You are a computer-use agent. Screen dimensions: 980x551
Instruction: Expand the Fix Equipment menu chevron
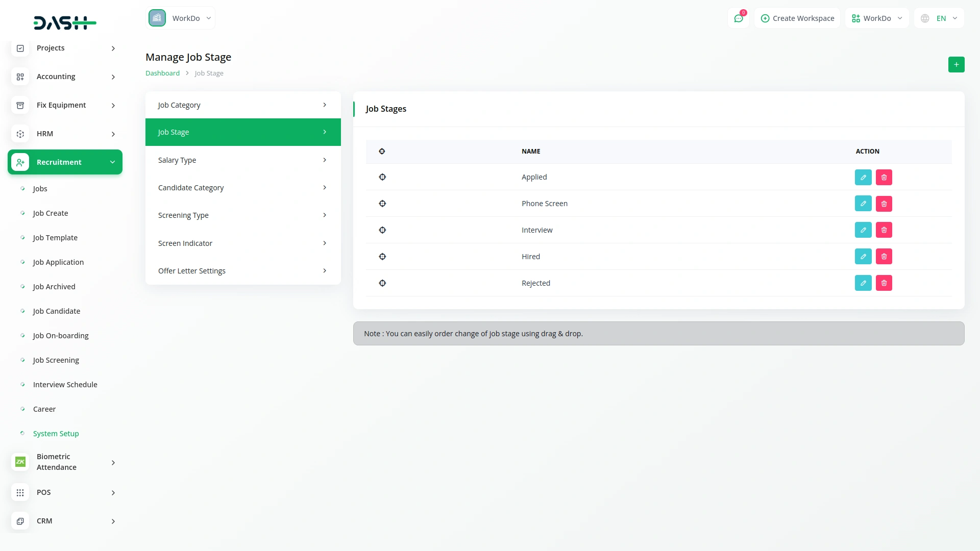(113, 106)
